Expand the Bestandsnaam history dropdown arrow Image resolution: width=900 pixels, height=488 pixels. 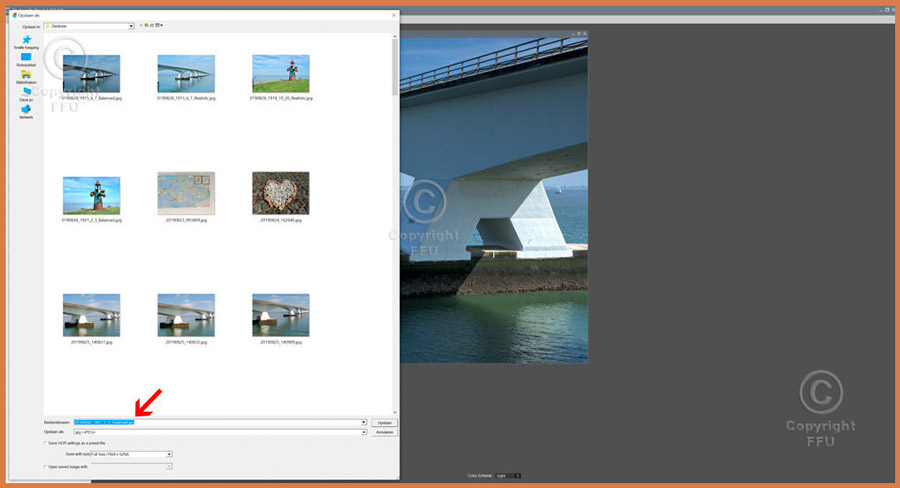(x=363, y=422)
